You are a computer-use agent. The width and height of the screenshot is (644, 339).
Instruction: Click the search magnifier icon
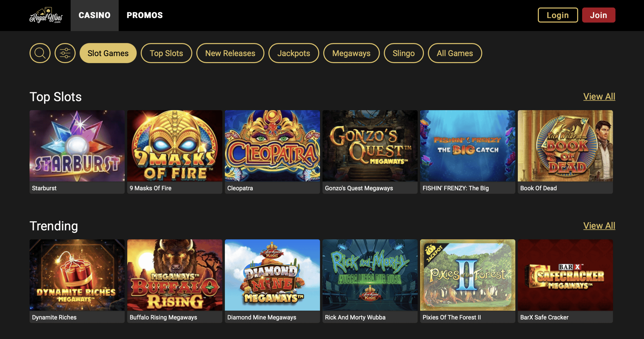(x=40, y=53)
